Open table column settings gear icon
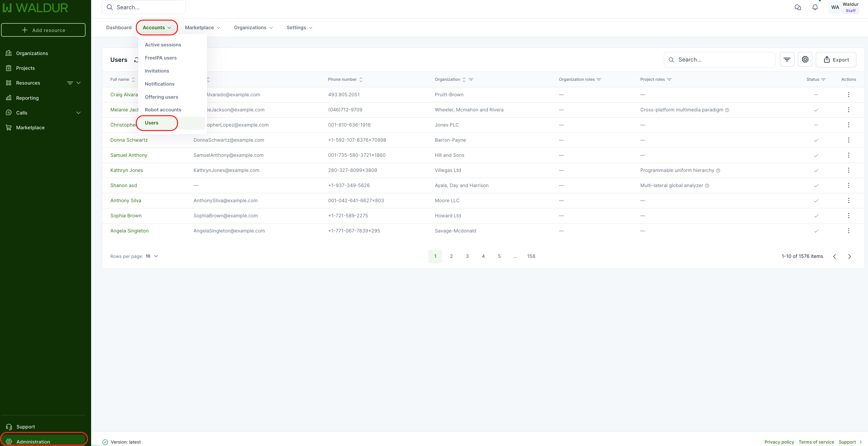This screenshot has height=446, width=868. click(805, 59)
